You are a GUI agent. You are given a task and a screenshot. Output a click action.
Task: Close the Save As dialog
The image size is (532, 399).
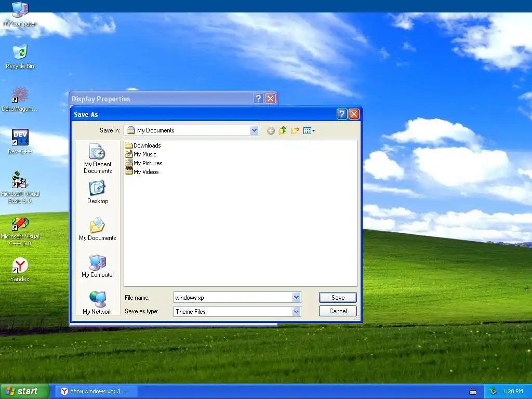point(354,114)
